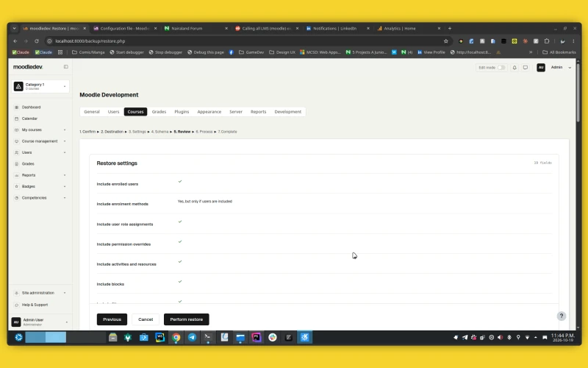Viewport: 588px width, 368px height.
Task: Open the Facebook bookmark icon
Action: (231, 52)
